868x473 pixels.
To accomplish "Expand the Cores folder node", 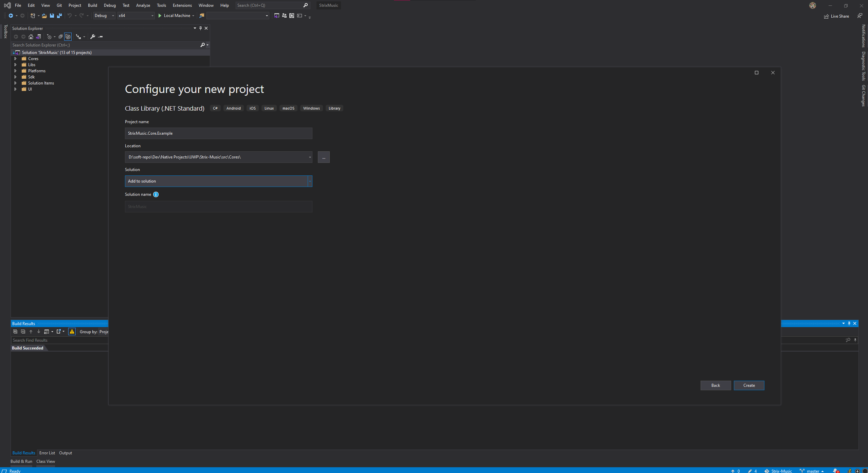I will coord(15,59).
